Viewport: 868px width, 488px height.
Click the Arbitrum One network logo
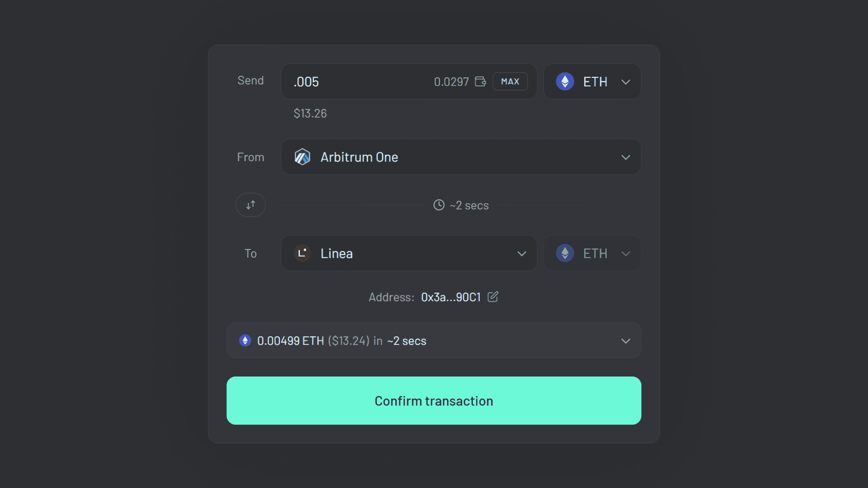pyautogui.click(x=302, y=157)
